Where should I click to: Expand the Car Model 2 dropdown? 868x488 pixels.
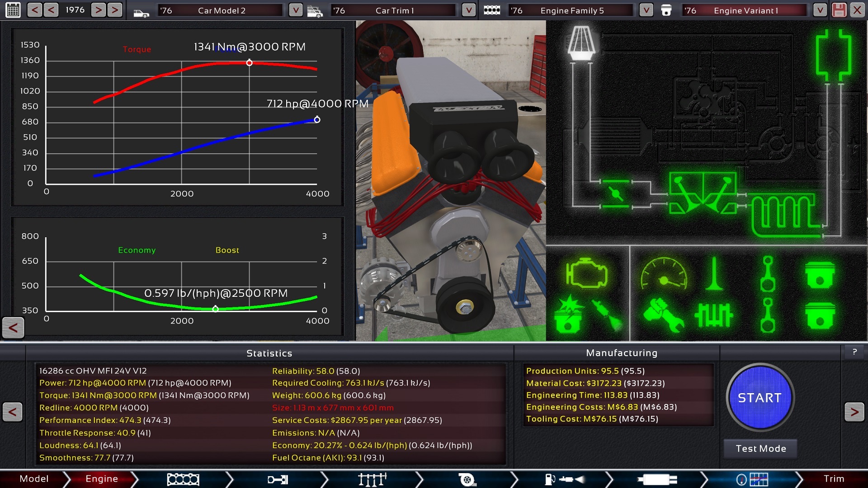click(295, 10)
